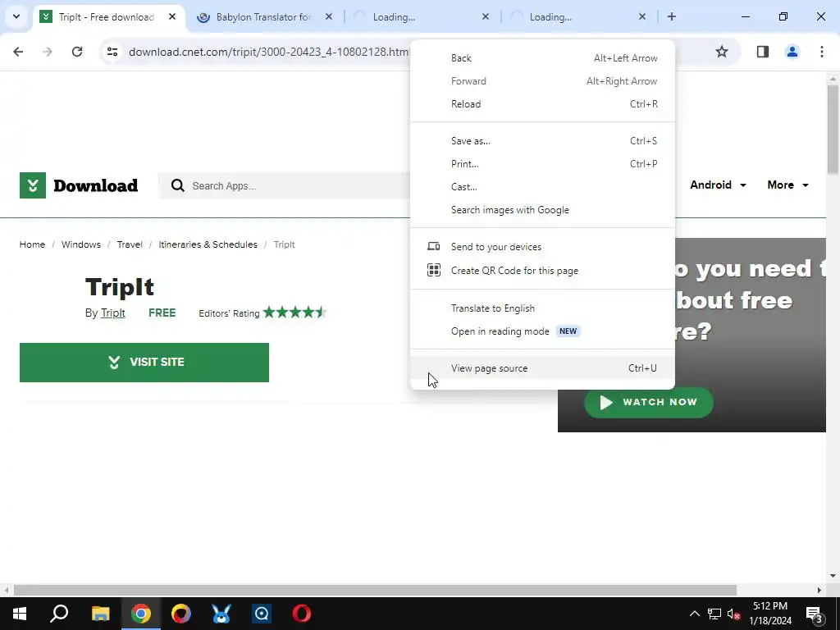Open the notification center icon

[x=815, y=614]
